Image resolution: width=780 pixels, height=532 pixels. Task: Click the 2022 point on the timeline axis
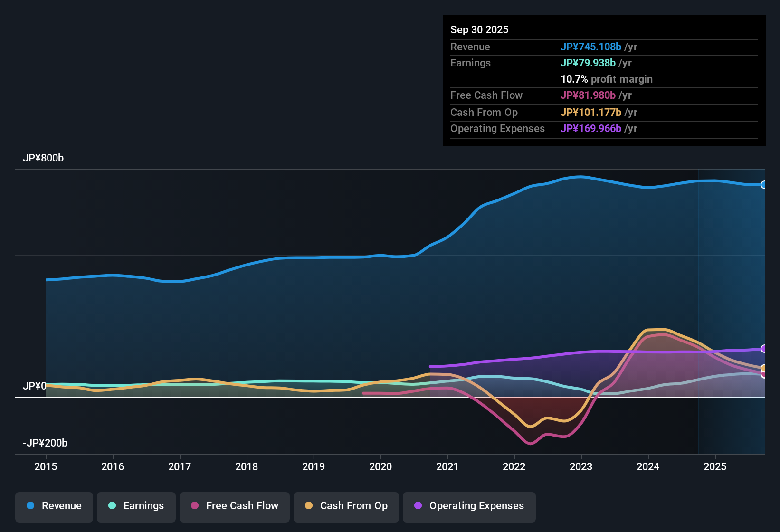tap(514, 467)
